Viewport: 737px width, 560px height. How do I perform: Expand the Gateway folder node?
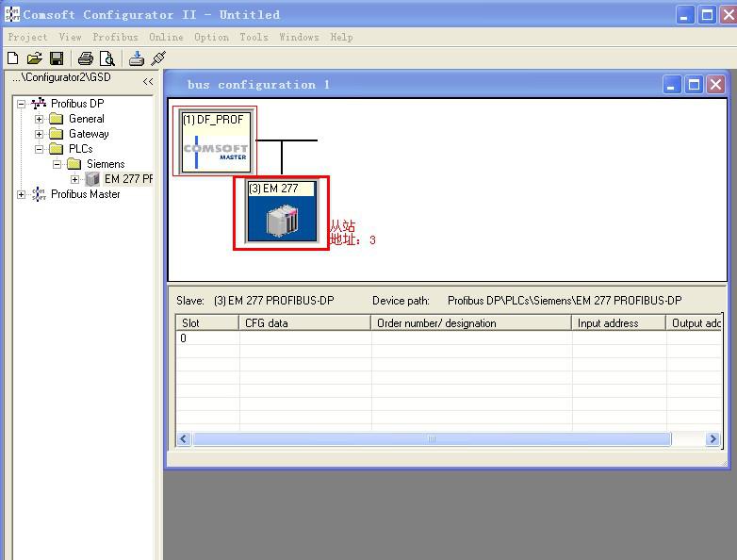[x=39, y=134]
